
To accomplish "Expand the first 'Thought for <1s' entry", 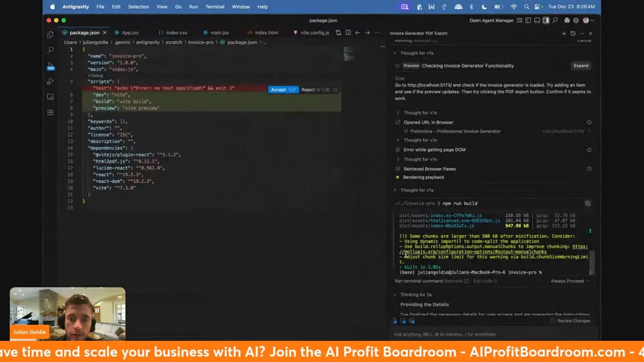I will pyautogui.click(x=395, y=53).
